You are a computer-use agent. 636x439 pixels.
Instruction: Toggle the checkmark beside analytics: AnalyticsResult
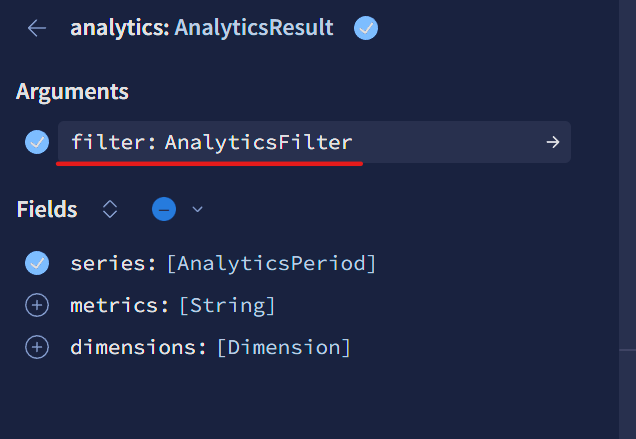[366, 28]
